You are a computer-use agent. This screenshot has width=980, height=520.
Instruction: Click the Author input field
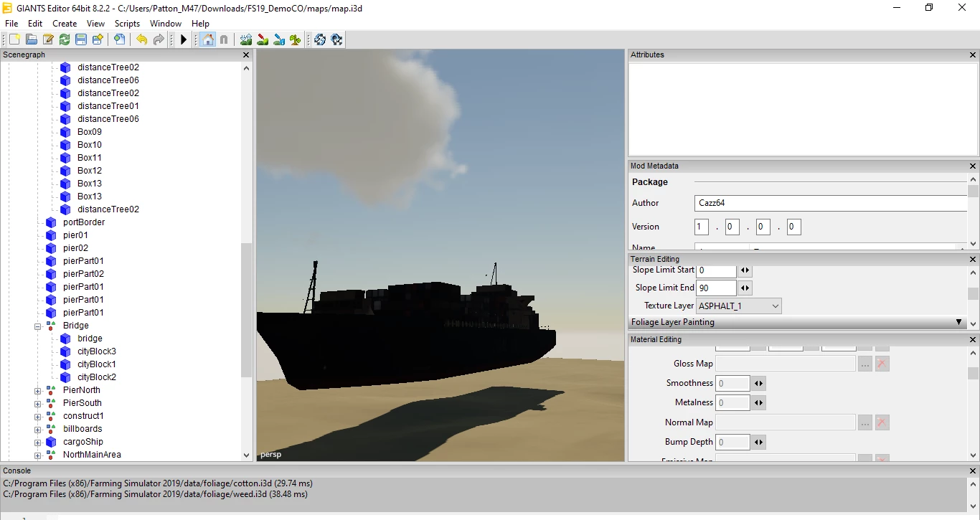click(831, 203)
